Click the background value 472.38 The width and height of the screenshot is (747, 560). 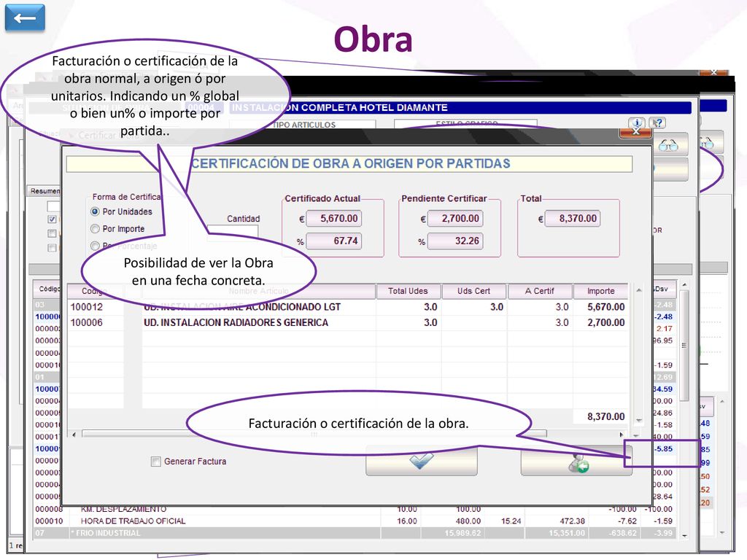pos(572,521)
